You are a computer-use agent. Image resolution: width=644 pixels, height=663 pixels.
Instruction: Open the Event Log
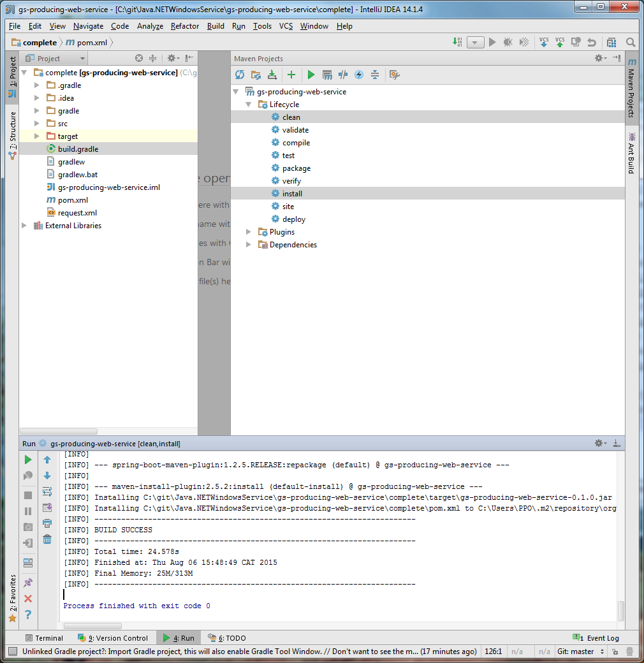click(596, 638)
